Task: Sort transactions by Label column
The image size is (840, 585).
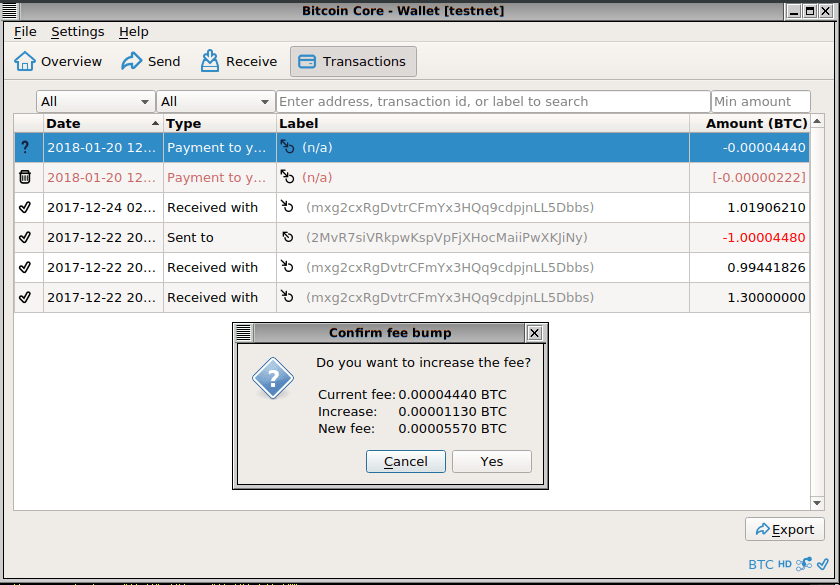Action: pos(483,123)
